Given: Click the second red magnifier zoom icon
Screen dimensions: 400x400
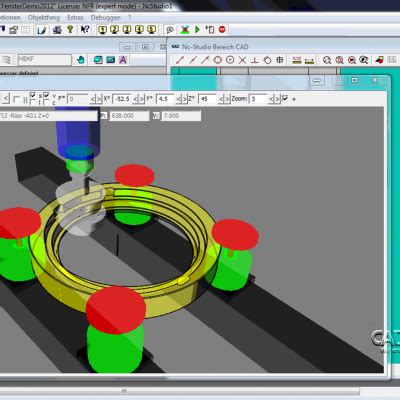Looking at the screenshot, I should [x=339, y=60].
